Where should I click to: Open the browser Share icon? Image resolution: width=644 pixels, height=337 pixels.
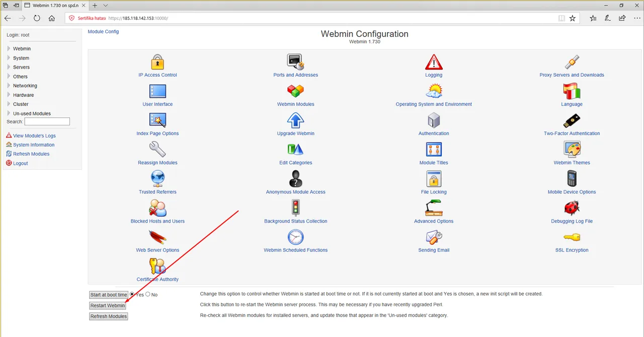point(622,18)
